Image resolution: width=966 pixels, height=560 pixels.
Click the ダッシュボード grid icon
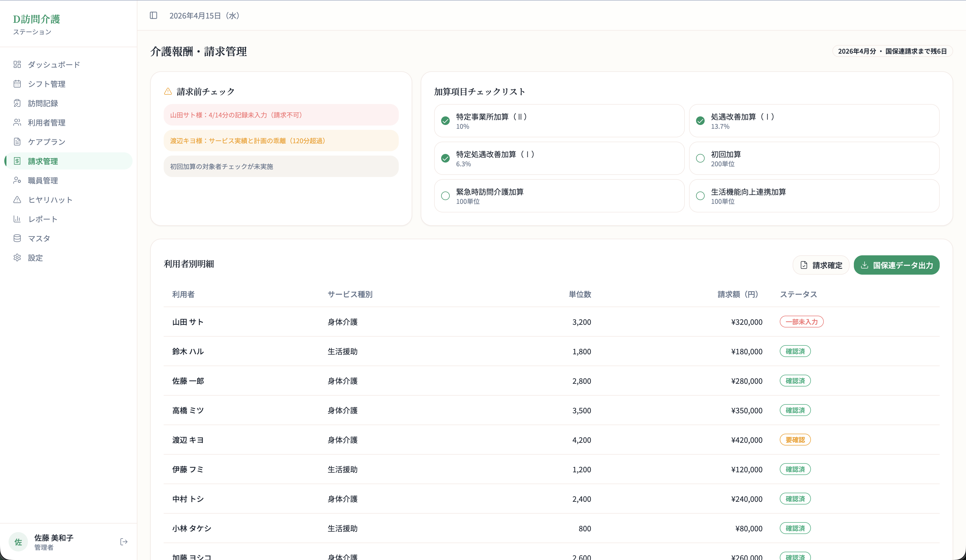point(17,64)
